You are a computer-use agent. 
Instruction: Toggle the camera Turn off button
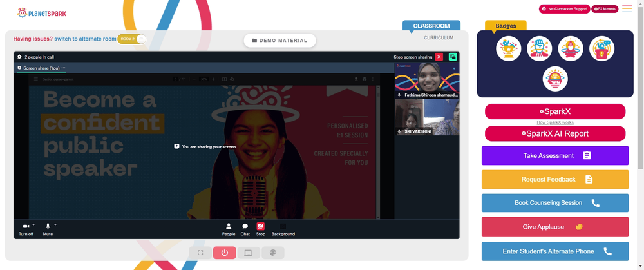point(26,229)
